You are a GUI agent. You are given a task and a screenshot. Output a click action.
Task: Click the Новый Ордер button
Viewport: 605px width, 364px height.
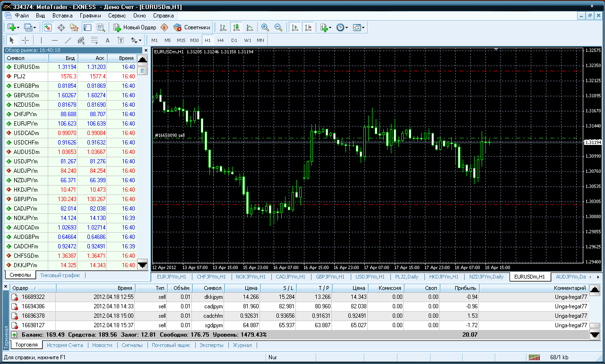(135, 27)
